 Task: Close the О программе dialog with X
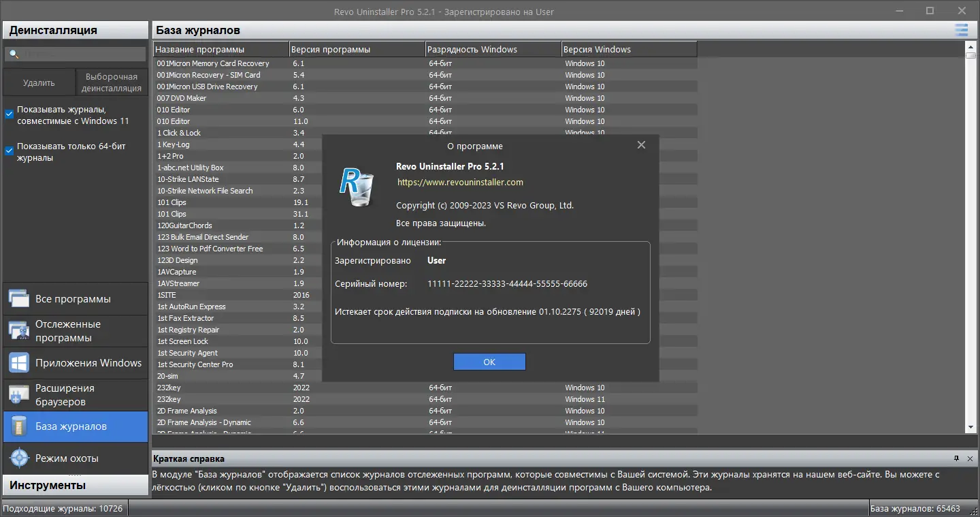(641, 145)
